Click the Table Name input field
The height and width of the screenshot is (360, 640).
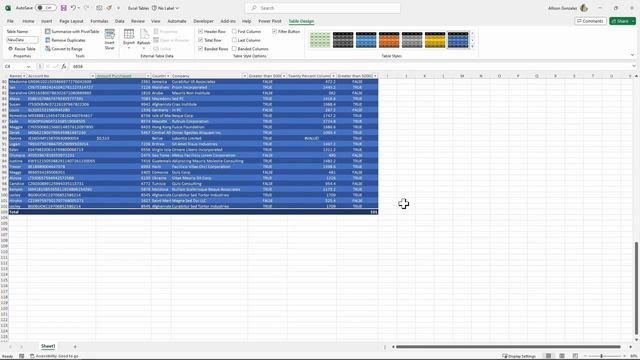tap(22, 40)
